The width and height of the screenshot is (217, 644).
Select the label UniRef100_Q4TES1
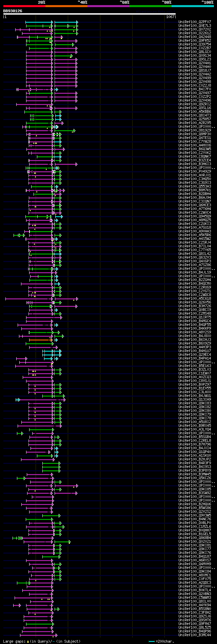coord(195,138)
